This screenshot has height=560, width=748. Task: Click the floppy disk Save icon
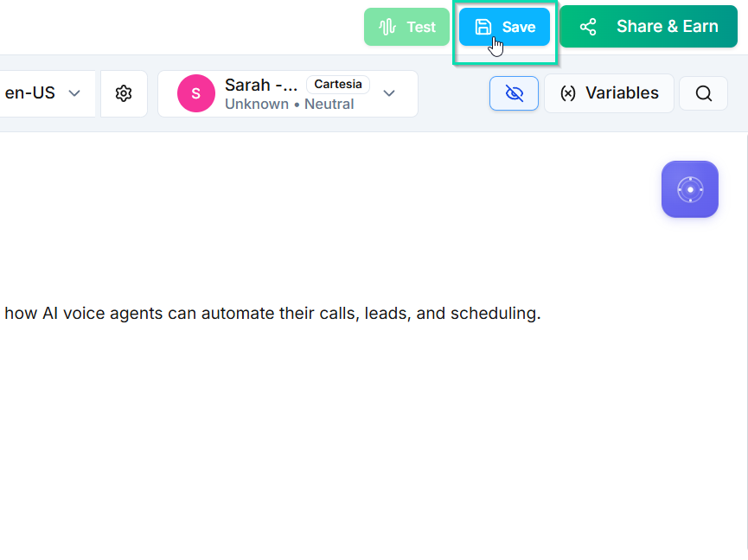(x=484, y=27)
